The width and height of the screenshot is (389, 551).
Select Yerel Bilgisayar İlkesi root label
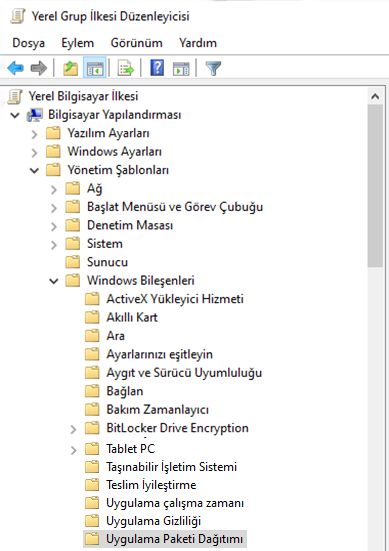pyautogui.click(x=83, y=96)
